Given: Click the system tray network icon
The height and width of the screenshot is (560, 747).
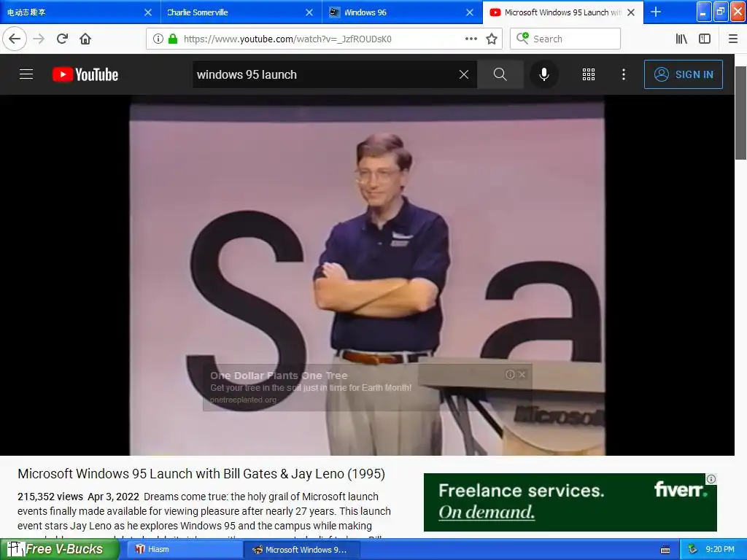Looking at the screenshot, I should pos(693,550).
